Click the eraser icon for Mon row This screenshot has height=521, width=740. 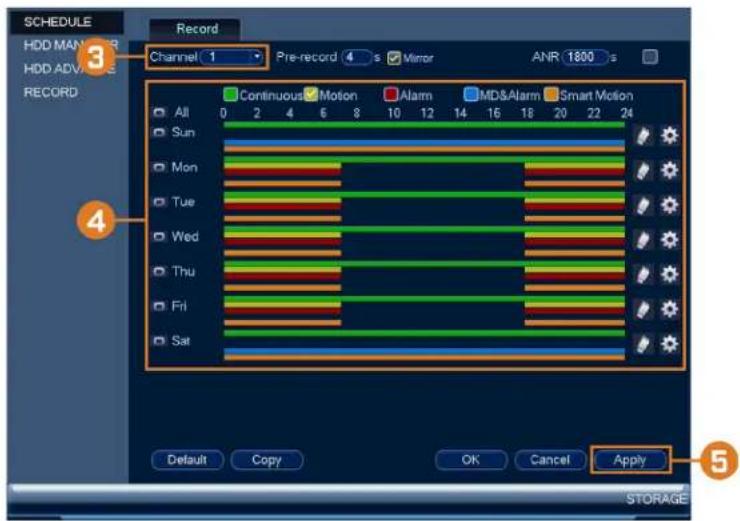pos(643,171)
